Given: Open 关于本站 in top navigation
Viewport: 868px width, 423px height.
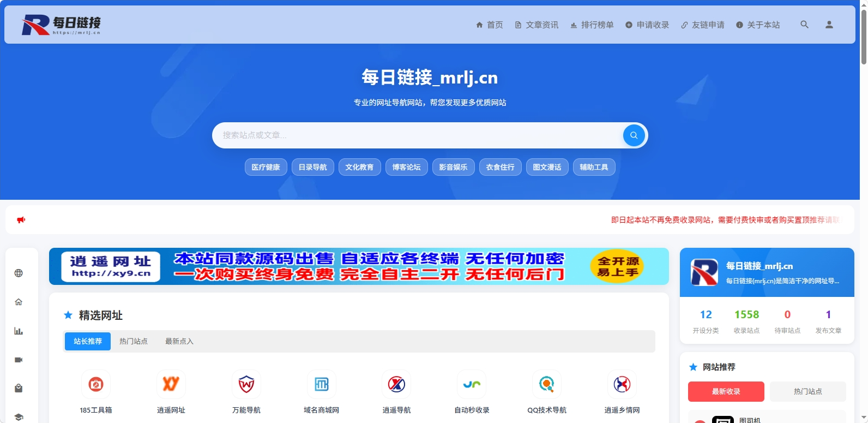Looking at the screenshot, I should click(x=758, y=25).
